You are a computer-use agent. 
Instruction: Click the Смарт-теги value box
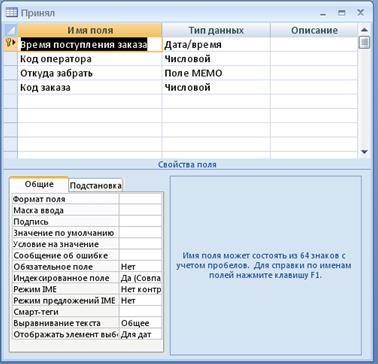click(141, 312)
